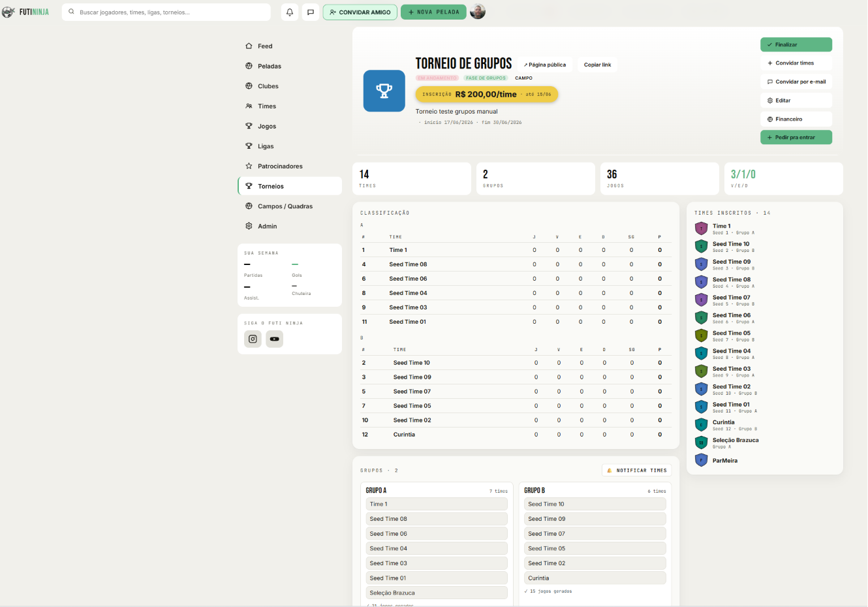Screen dimensions: 868x607
Task: Click ParMeira shield badge
Action: pyautogui.click(x=702, y=460)
